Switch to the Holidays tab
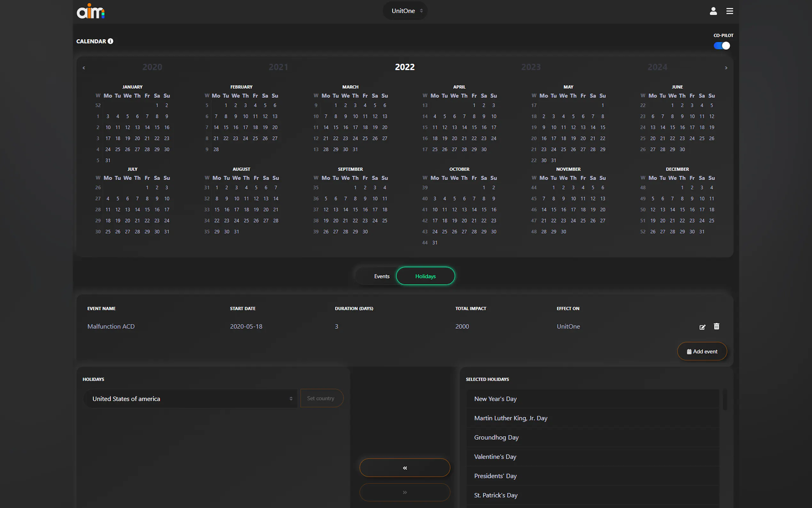Viewport: 812px width, 508px height. click(x=425, y=276)
